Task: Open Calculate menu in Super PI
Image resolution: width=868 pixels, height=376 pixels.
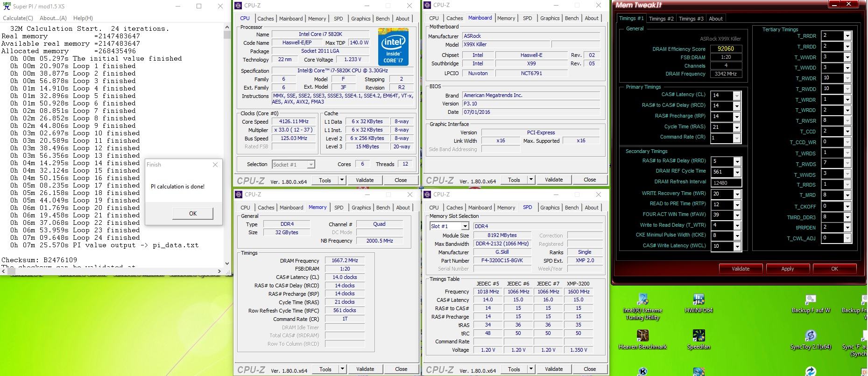Action: 18,18
